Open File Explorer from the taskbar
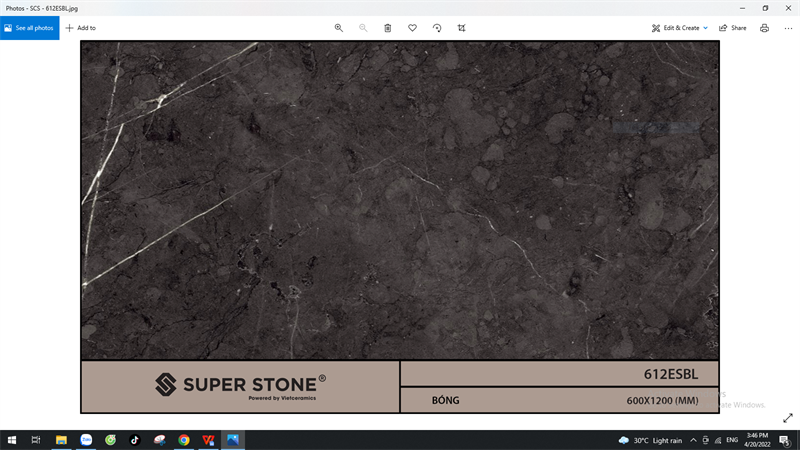Viewport: 800px width, 450px height. [61, 440]
